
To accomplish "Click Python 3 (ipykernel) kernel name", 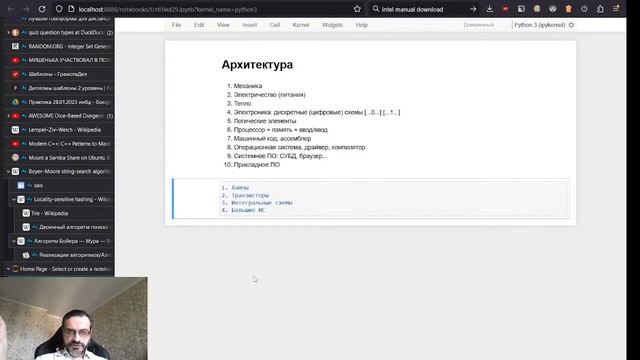I will click(x=540, y=25).
